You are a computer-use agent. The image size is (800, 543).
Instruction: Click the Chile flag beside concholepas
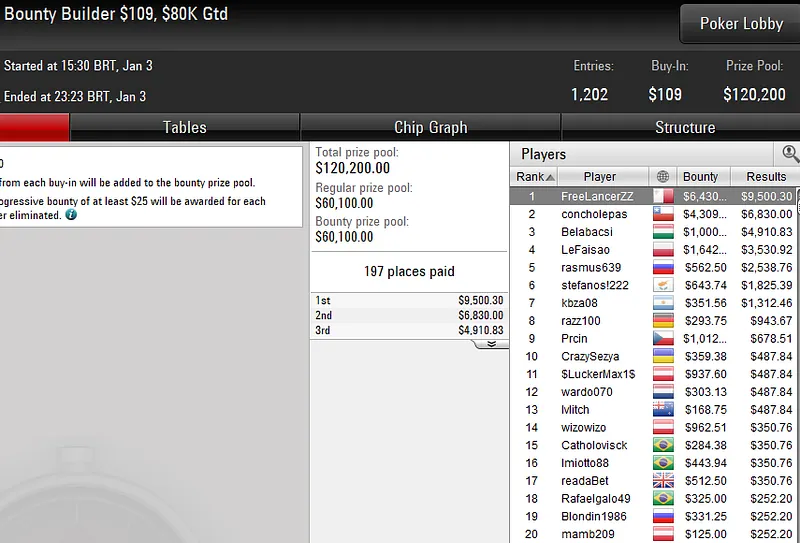tap(663, 214)
